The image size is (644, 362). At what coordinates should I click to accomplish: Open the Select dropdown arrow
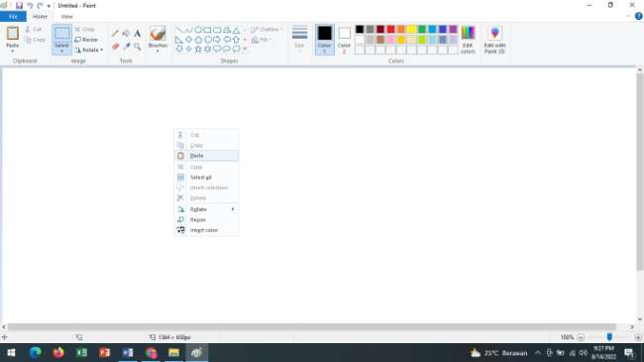[x=62, y=52]
